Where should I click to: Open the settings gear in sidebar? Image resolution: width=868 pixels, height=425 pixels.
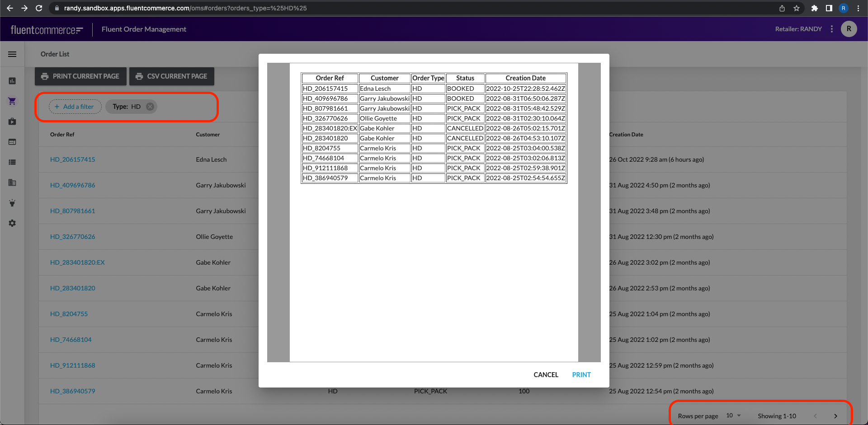12,223
